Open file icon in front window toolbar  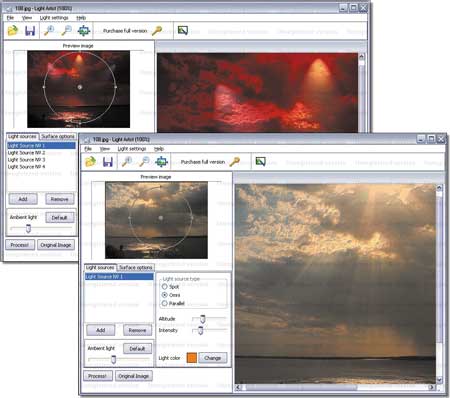90,162
